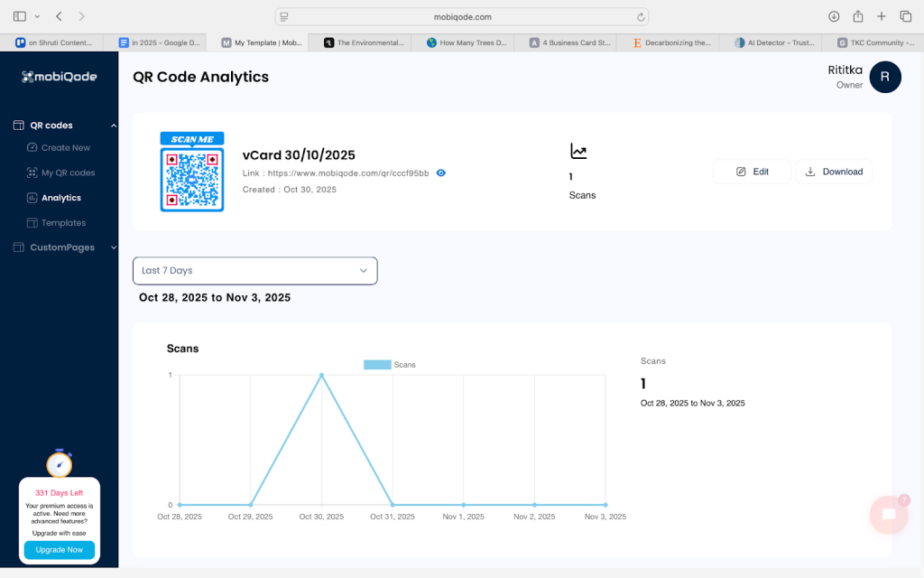Viewport: 924px width, 578px height.
Task: Switch to the AI Detector browser tab
Action: (x=772, y=42)
